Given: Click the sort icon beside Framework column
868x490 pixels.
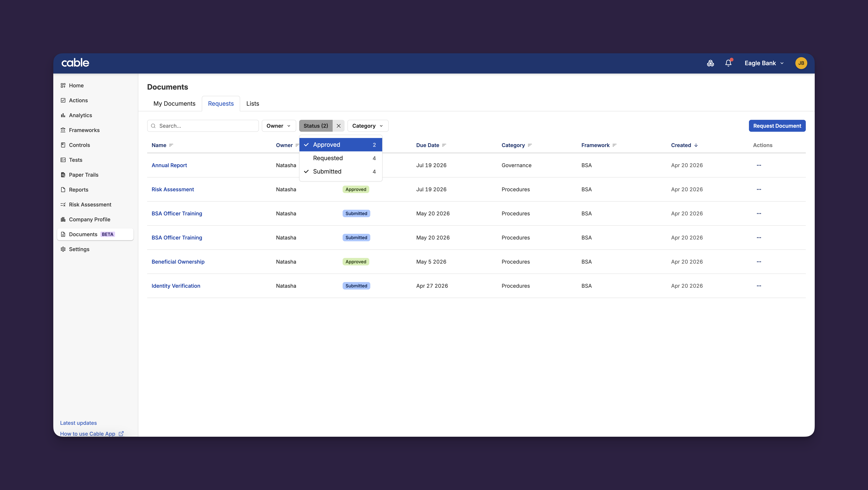Looking at the screenshot, I should click(x=614, y=145).
